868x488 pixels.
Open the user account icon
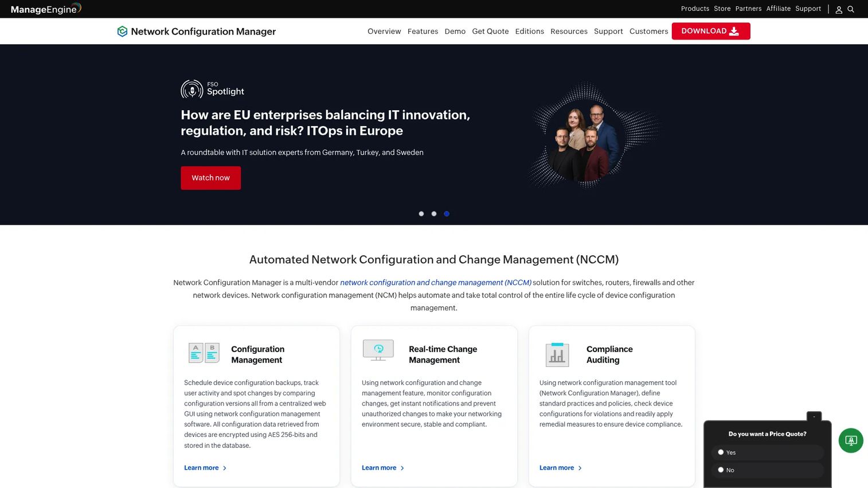point(839,9)
